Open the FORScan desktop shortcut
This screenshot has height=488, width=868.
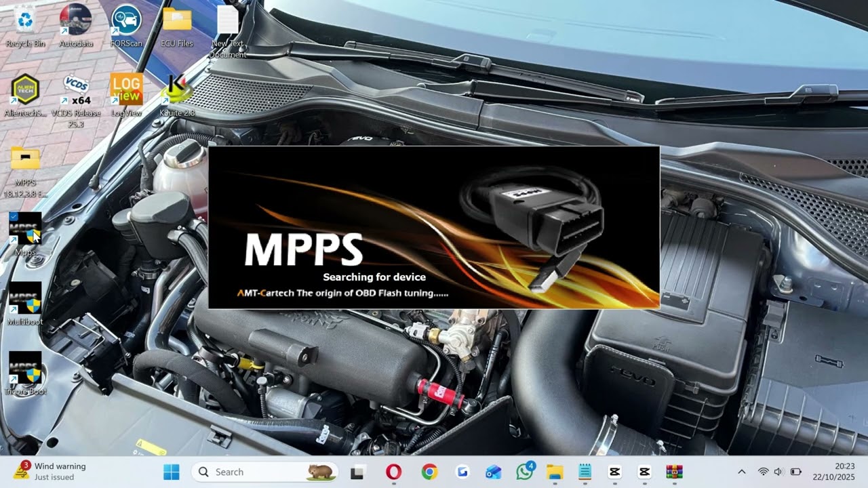point(127,26)
